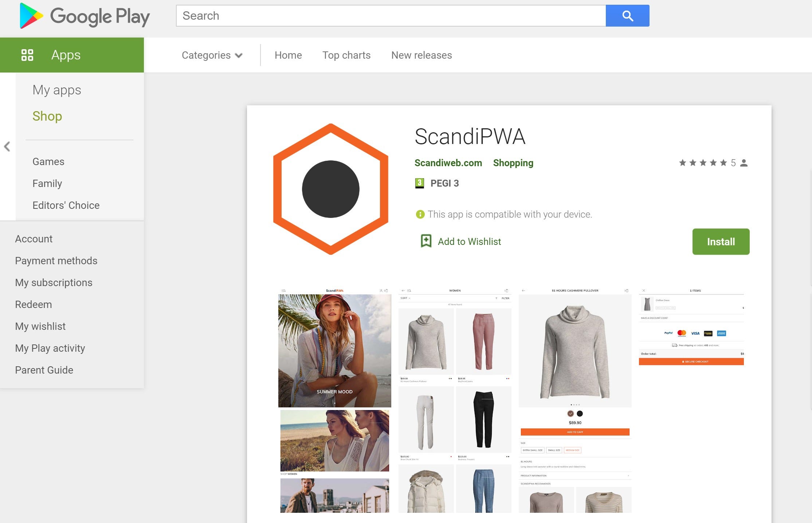Collapse the sidebar with left chevron
Screen dimensions: 812x523
(x=7, y=147)
